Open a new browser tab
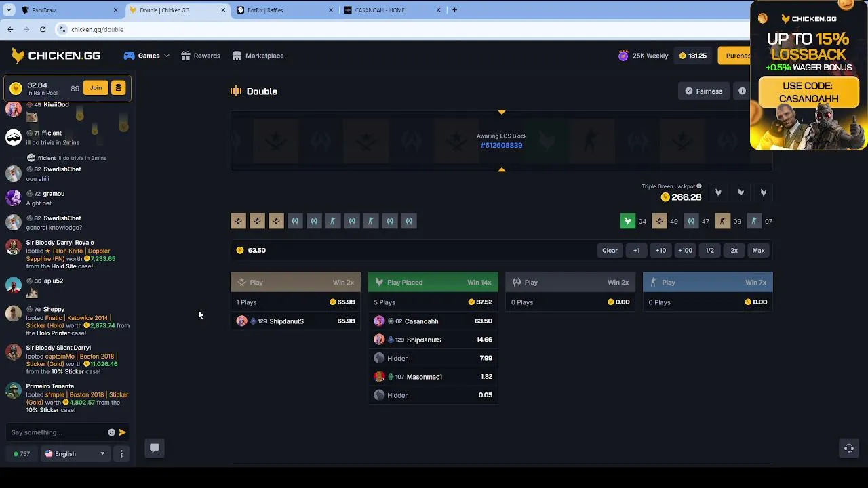Screen dimensions: 868x488 pyautogui.click(x=454, y=10)
